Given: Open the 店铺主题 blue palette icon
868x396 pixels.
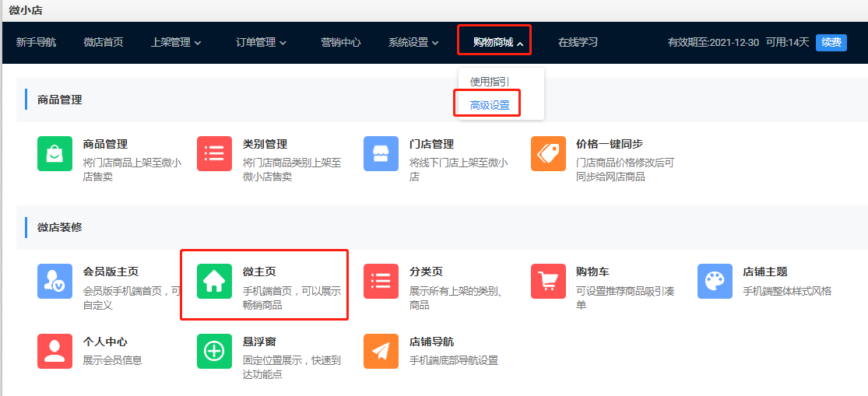Looking at the screenshot, I should [x=715, y=282].
